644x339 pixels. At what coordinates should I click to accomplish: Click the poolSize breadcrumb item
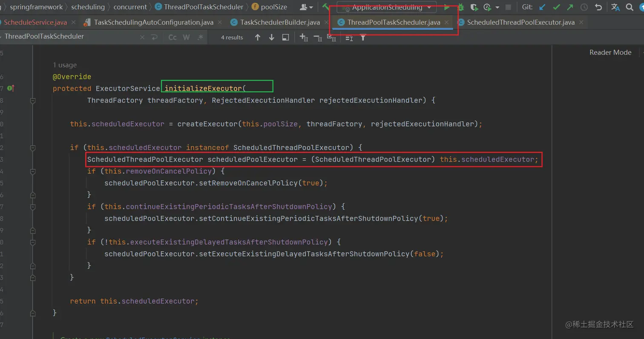point(269,7)
